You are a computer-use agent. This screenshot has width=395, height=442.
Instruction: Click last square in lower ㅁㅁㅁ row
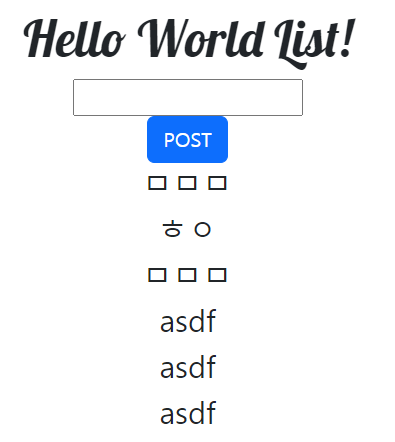pyautogui.click(x=217, y=275)
